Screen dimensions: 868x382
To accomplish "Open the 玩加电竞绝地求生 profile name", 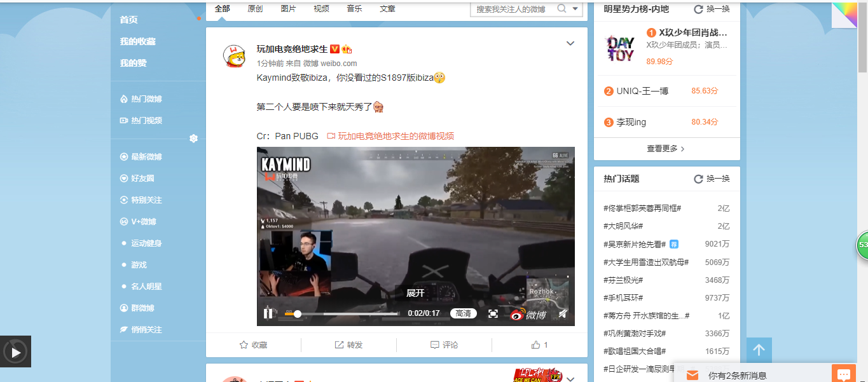I will click(292, 49).
